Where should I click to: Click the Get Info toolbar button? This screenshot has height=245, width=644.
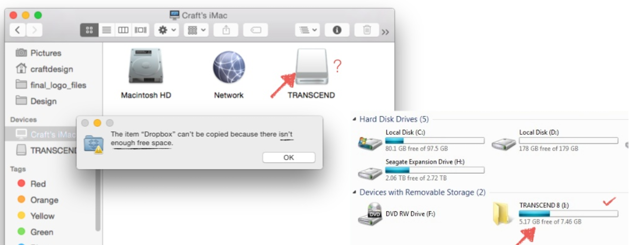[337, 30]
